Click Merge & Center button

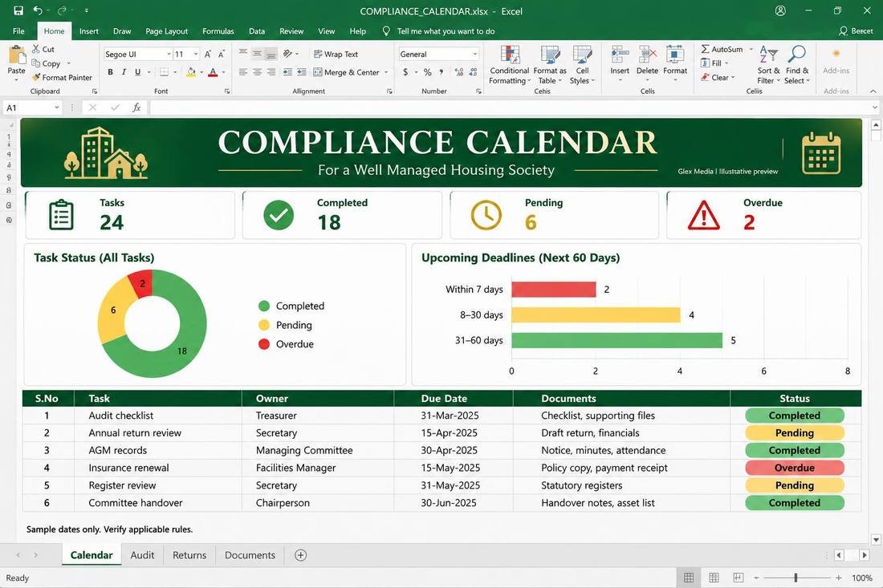tap(346, 72)
